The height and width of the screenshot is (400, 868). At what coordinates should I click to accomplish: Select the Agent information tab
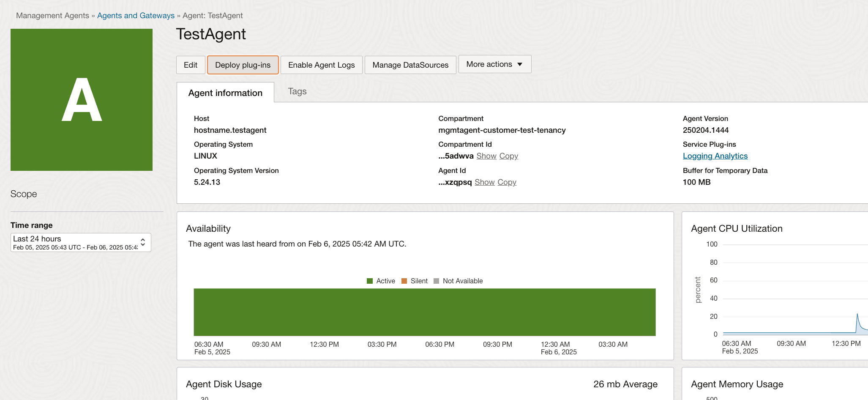[x=225, y=93]
